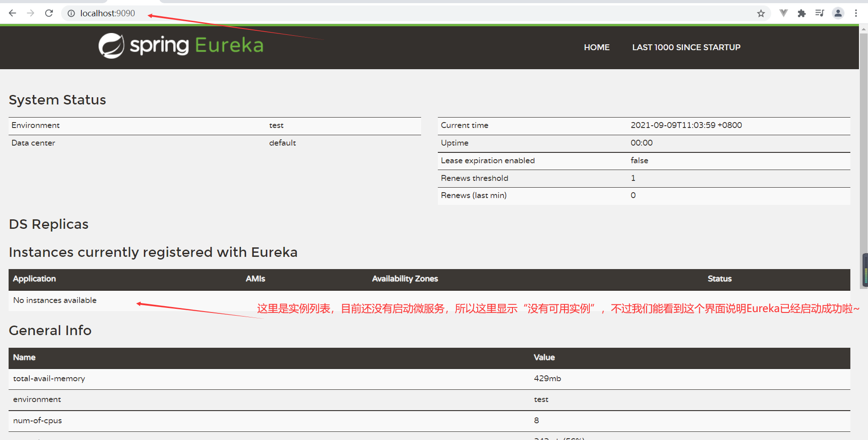Screen dimensions: 868x440
Task: Go back using browser back arrow
Action: 12,13
